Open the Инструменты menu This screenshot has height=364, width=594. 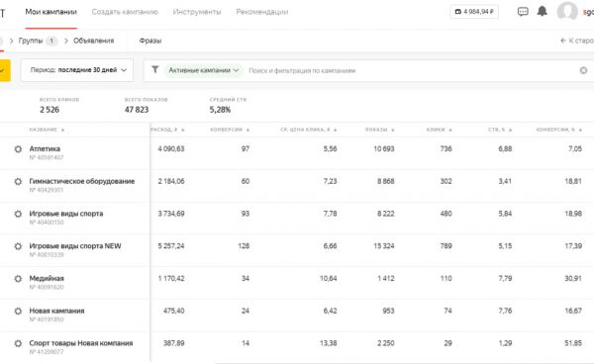pyautogui.click(x=197, y=12)
